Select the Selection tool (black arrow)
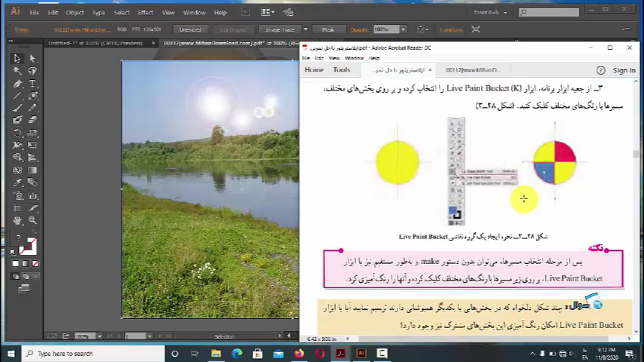 coord(17,58)
